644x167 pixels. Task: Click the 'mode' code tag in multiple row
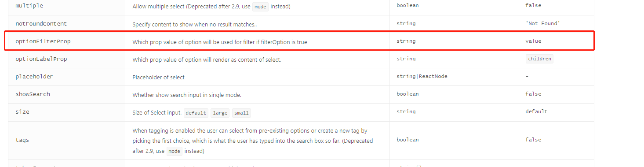pyautogui.click(x=260, y=7)
